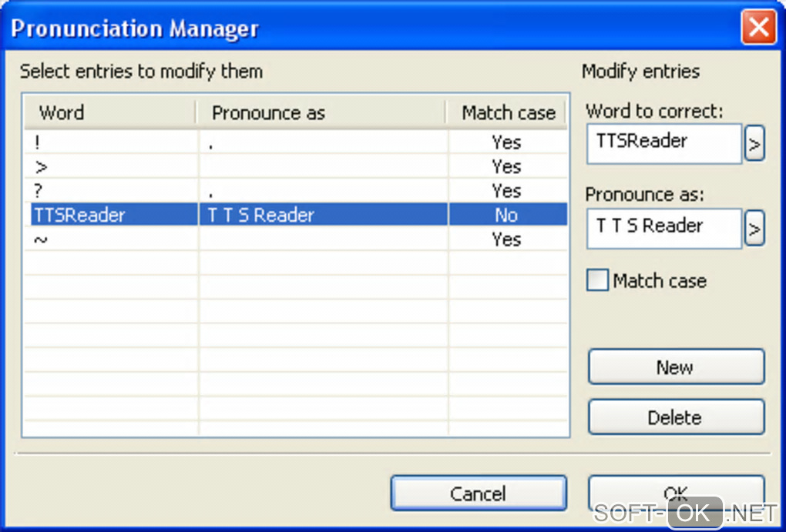Enable the Match case checkbox
This screenshot has width=786, height=532.
tap(597, 280)
